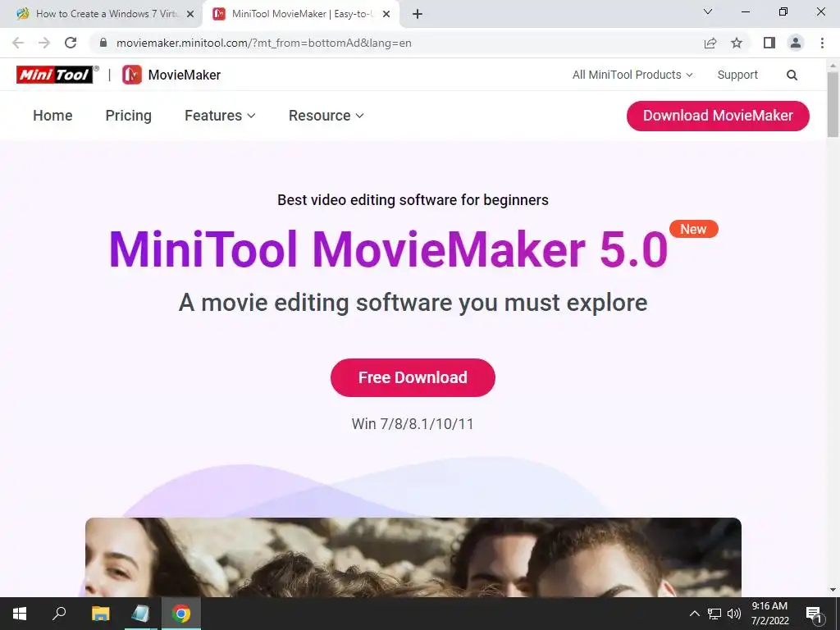
Task: Open the Chrome profile avatar
Action: tap(796, 43)
